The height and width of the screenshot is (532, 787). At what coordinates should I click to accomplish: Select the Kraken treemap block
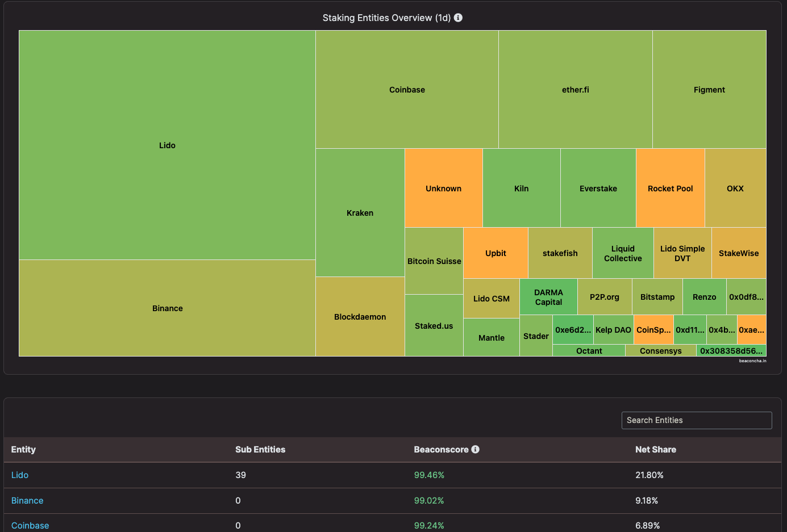click(360, 213)
